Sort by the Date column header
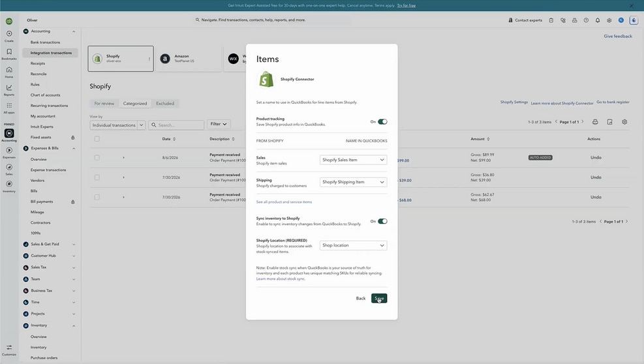 (x=168, y=140)
